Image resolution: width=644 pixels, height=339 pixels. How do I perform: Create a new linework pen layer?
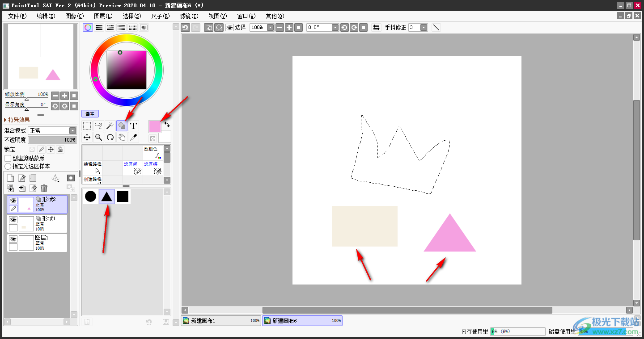(21, 178)
